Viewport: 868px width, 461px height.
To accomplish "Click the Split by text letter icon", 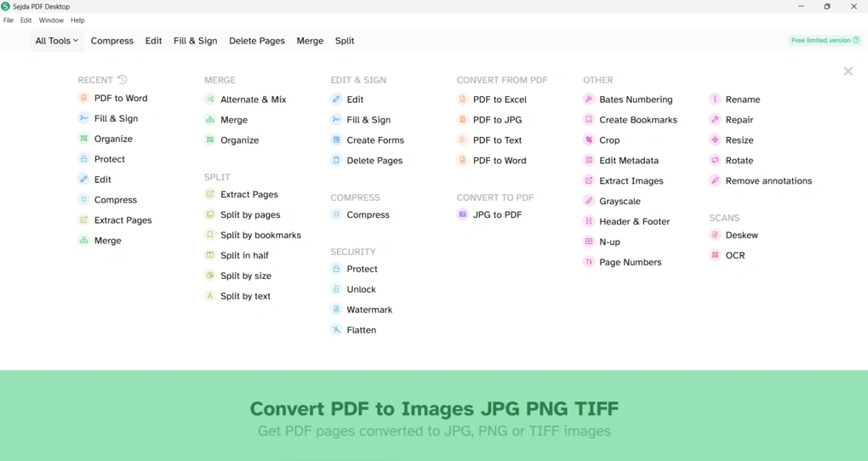I will (x=210, y=296).
